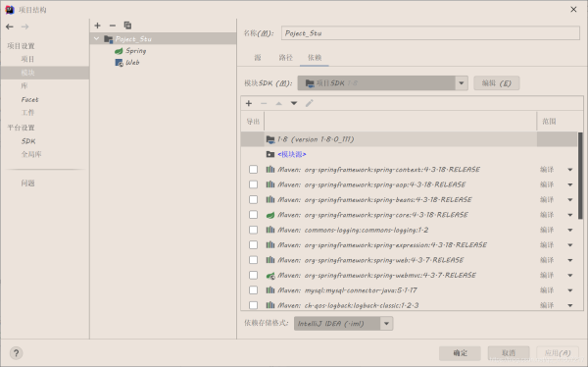The height and width of the screenshot is (367, 588).
Task: Edit dependency pencil icon
Action: (x=309, y=103)
